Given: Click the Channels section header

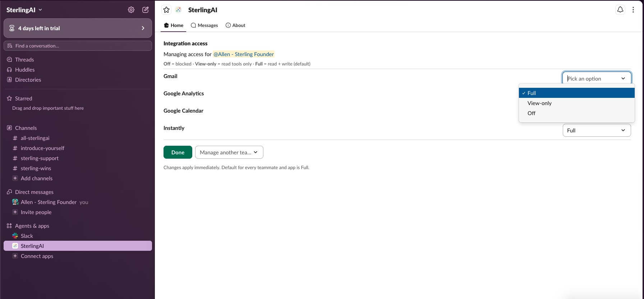Looking at the screenshot, I should [26, 128].
